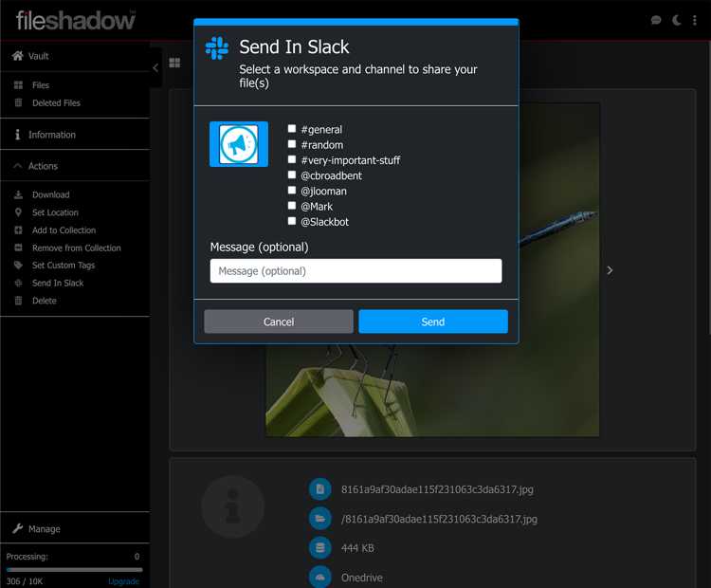Toggle dark mode moon icon

pos(676,20)
